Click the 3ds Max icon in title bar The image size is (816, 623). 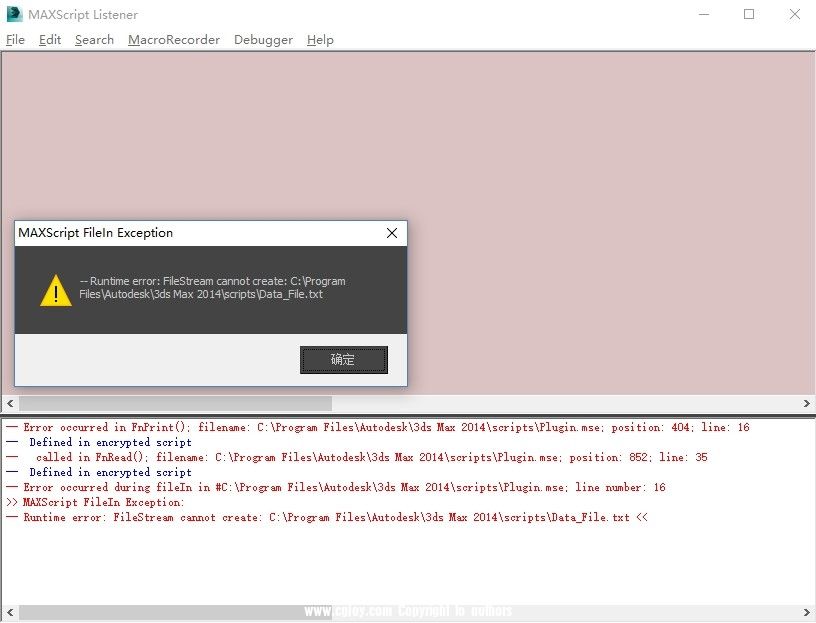tap(15, 14)
